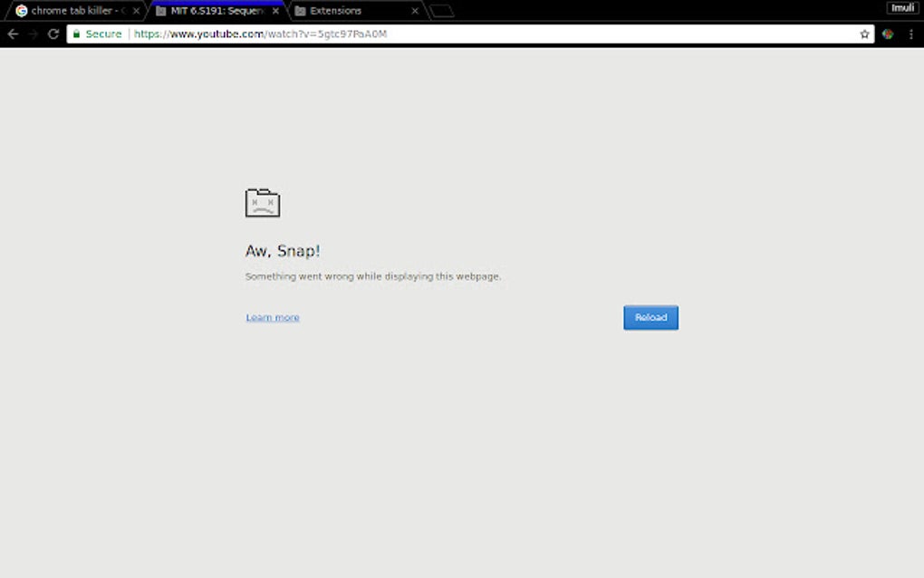Click the green Secure padlock icon
This screenshot has width=924, height=578.
click(77, 34)
